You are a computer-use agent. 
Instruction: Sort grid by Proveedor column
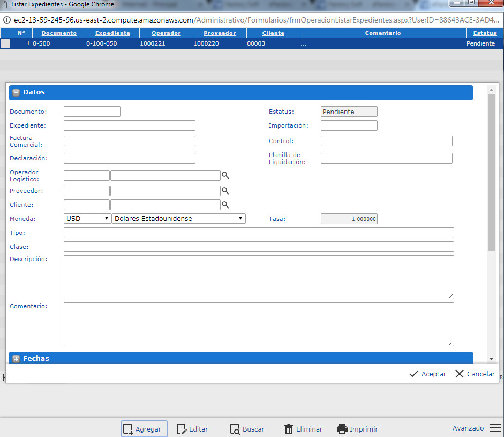coord(220,33)
